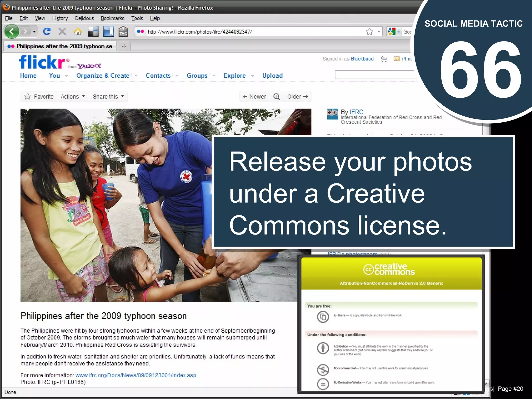Expand the Organize & Create menu arrow
The height and width of the screenshot is (399, 532).
click(x=136, y=76)
